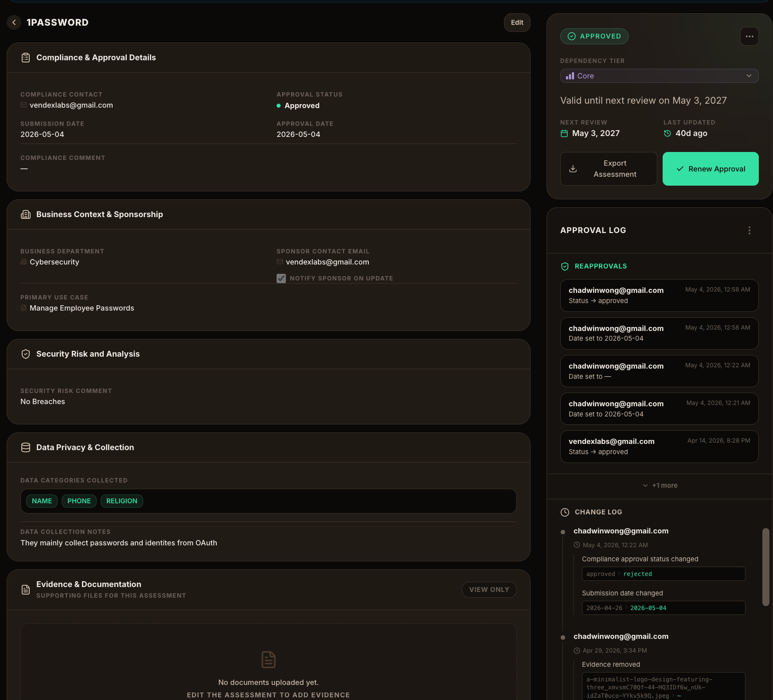Select the PHONE data category tag
Viewport: 773px width, 700px height.
(79, 501)
